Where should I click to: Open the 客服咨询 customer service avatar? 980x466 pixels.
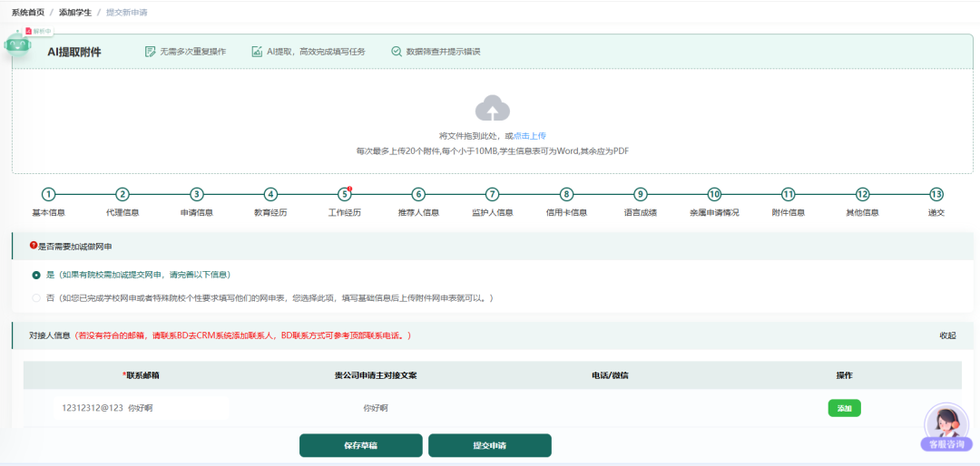[946, 427]
